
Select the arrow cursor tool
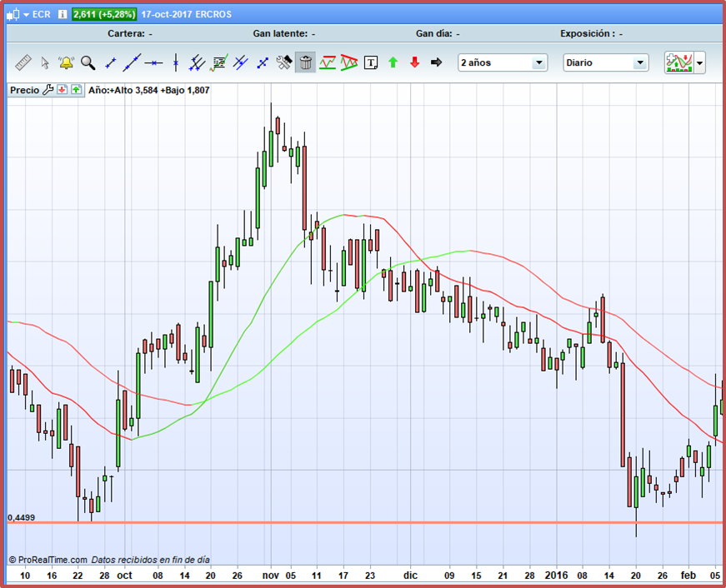coord(45,62)
